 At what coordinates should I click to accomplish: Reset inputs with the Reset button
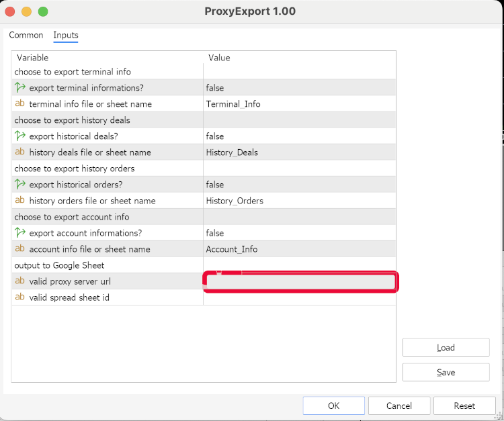(464, 406)
